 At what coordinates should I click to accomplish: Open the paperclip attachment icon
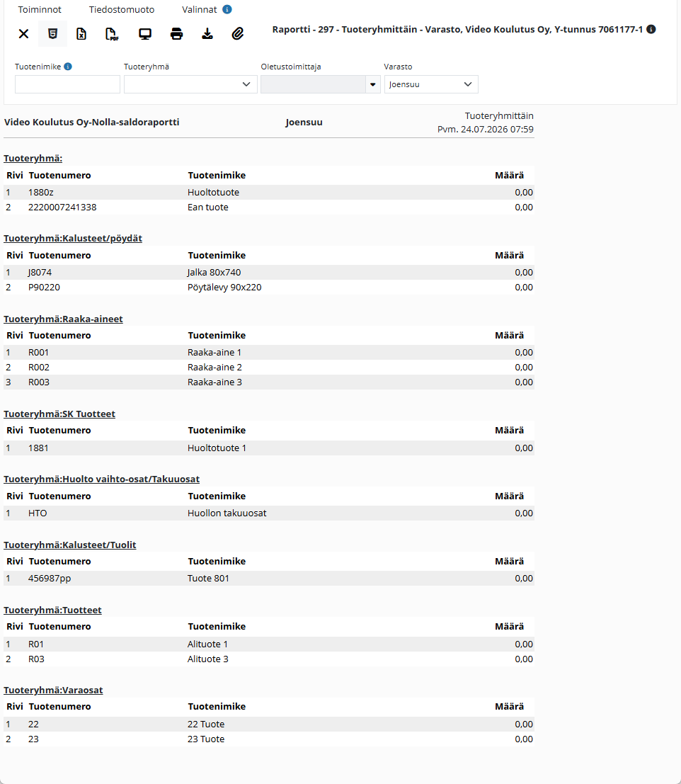pyautogui.click(x=238, y=34)
